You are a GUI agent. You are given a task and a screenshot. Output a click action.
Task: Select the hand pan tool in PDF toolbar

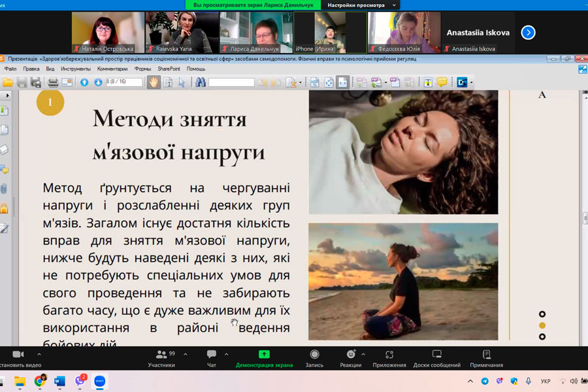pos(153,82)
